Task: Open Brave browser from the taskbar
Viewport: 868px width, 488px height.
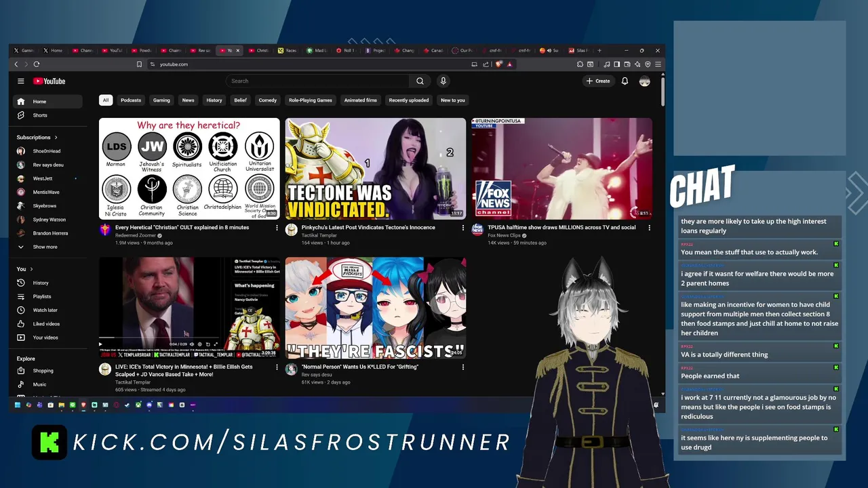Action: (83, 405)
